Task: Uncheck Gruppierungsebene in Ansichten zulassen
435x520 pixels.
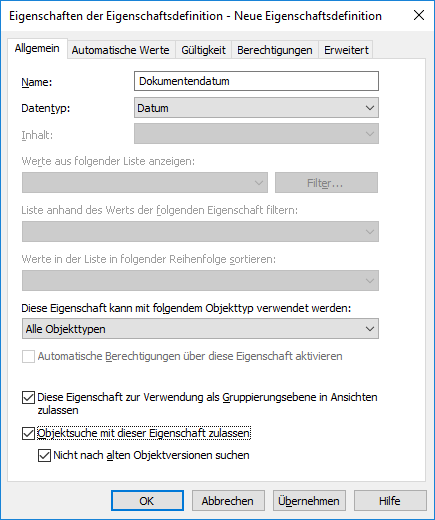Action: 28,397
